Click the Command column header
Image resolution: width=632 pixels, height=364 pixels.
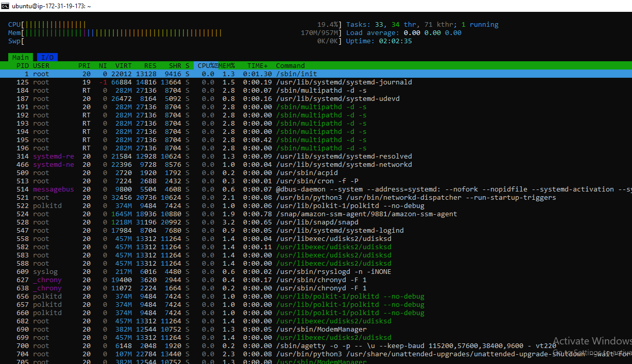(291, 65)
